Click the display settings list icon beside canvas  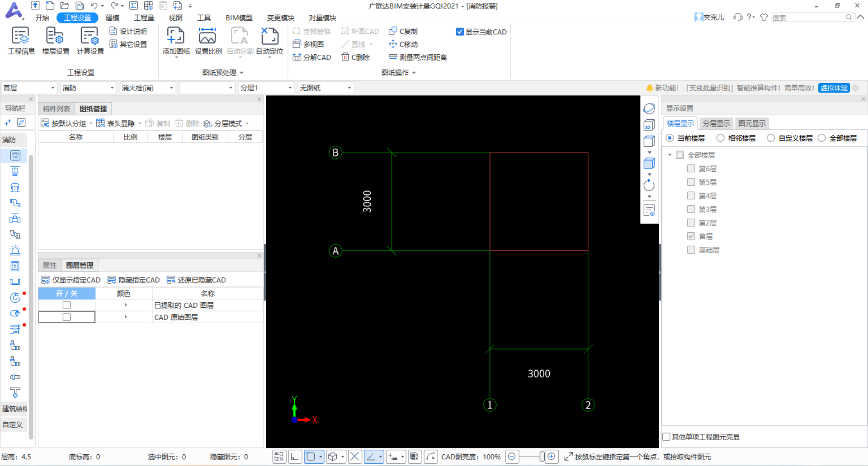point(649,210)
